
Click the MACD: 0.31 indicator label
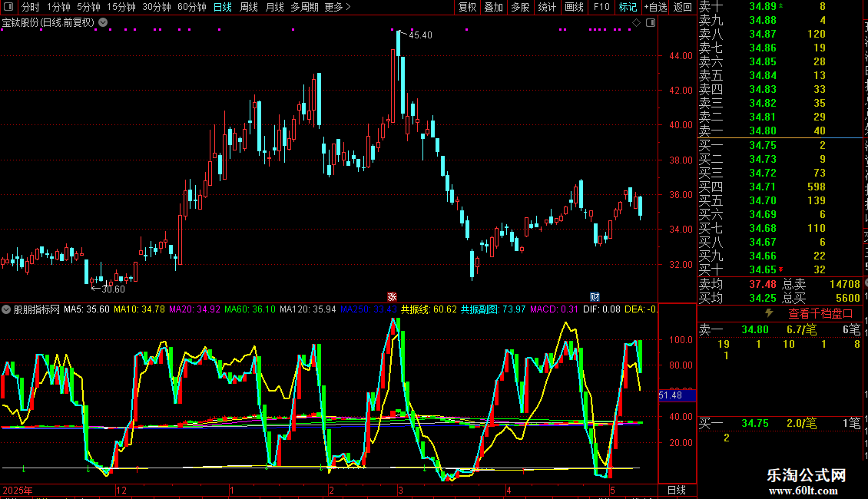click(554, 309)
